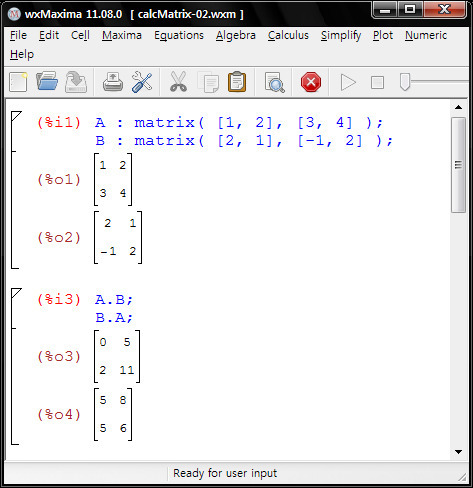Place cursor in the A : matrix input line
Image resolution: width=473 pixels, height=488 pixels.
point(239,123)
